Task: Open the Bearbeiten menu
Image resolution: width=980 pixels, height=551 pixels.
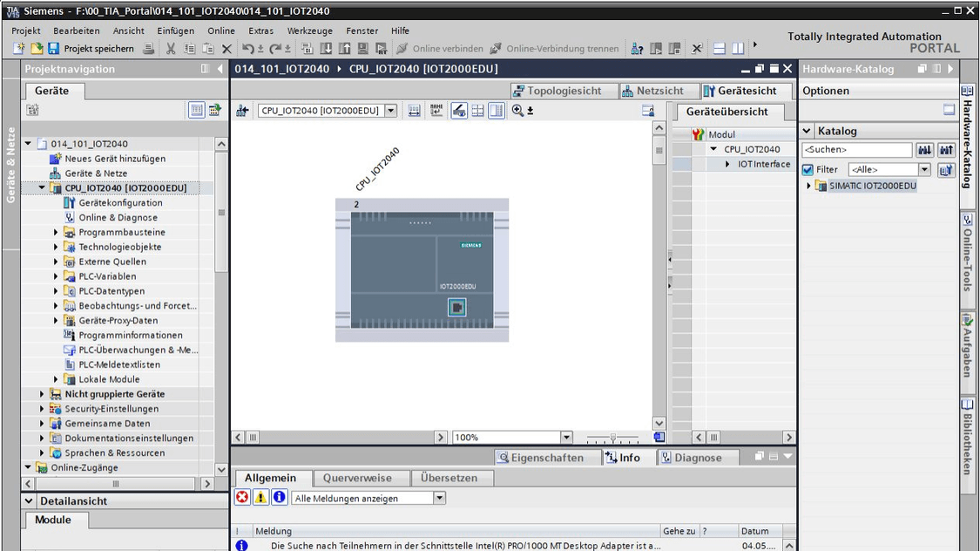Action: click(x=77, y=31)
